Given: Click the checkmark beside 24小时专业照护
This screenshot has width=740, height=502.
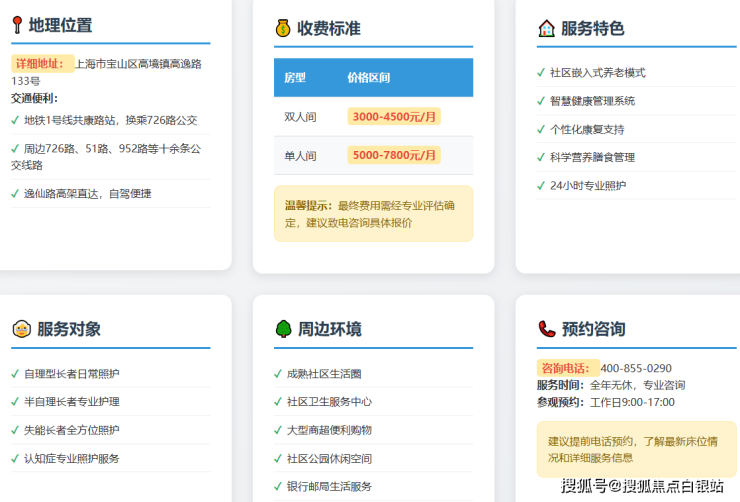Looking at the screenshot, I should pos(541,185).
